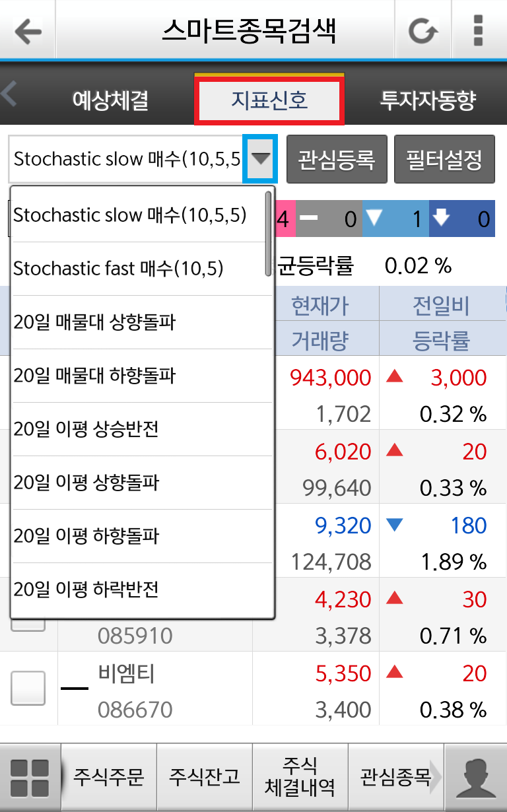507x812 pixels.
Task: Refresh the stock search results
Action: point(422,30)
